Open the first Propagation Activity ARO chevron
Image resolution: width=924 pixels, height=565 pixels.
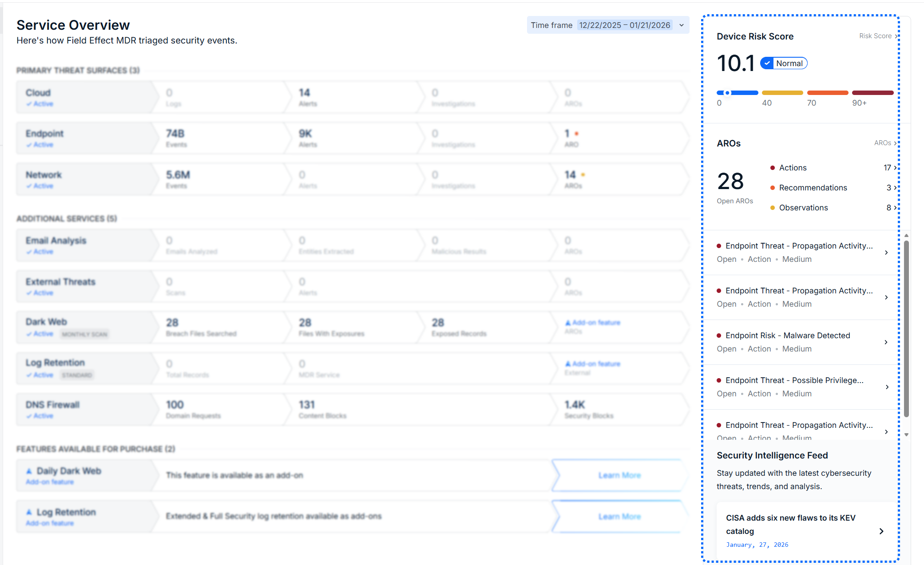click(886, 253)
